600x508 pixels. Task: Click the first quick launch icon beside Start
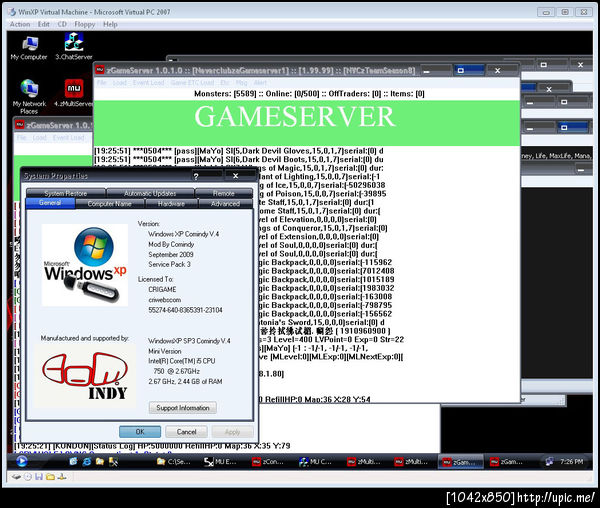(73, 462)
